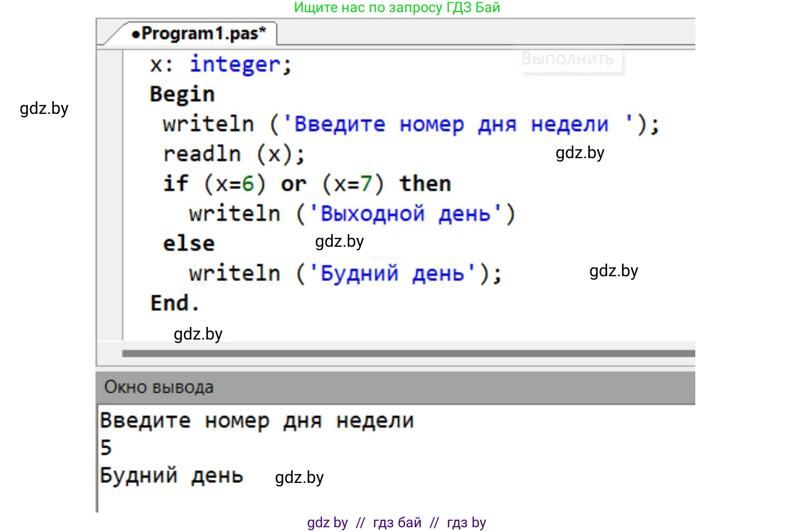Click the green Ищите нас по запросу text
This screenshot has width=795, height=532.
point(397,7)
